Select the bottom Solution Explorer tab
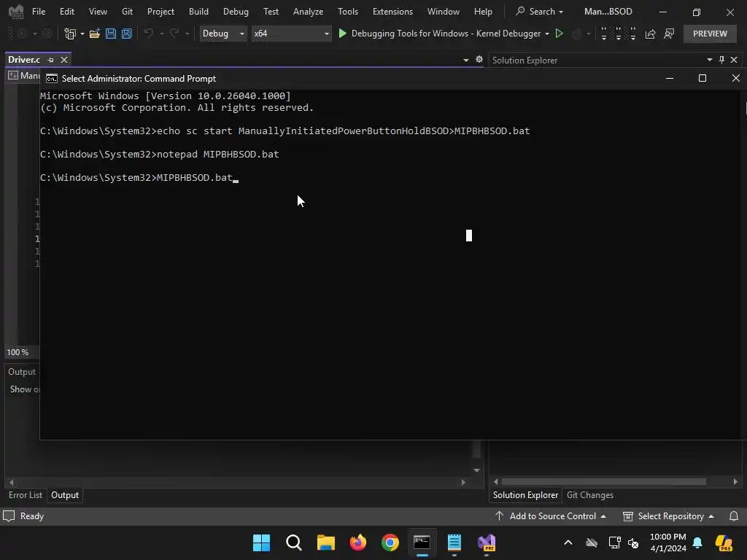Viewport: 747px width, 560px height. [x=525, y=495]
